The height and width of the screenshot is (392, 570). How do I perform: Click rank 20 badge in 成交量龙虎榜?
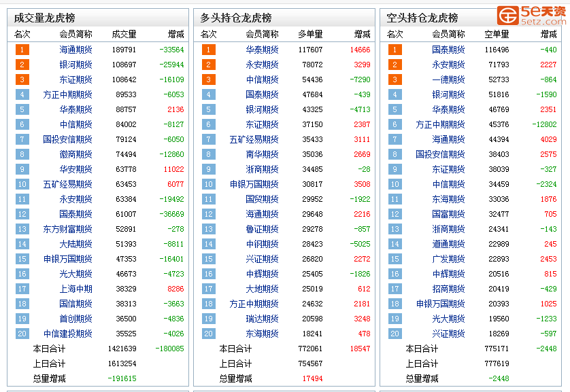pyautogui.click(x=22, y=334)
